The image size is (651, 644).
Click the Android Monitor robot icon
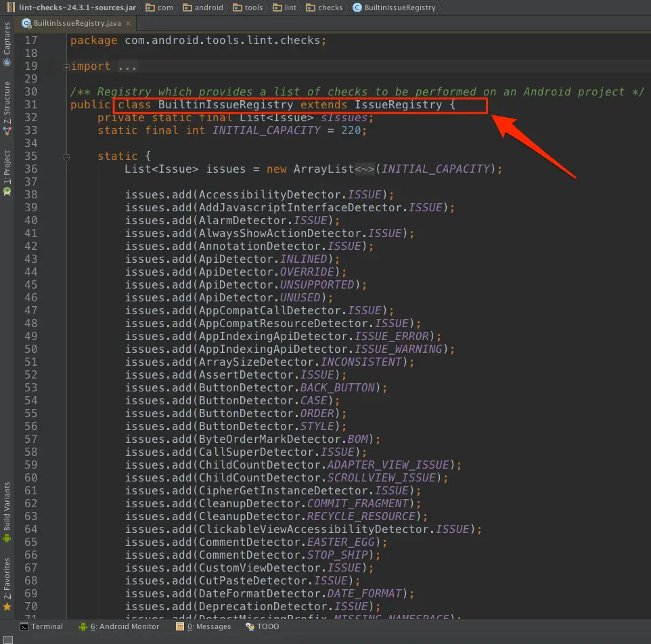tap(83, 626)
